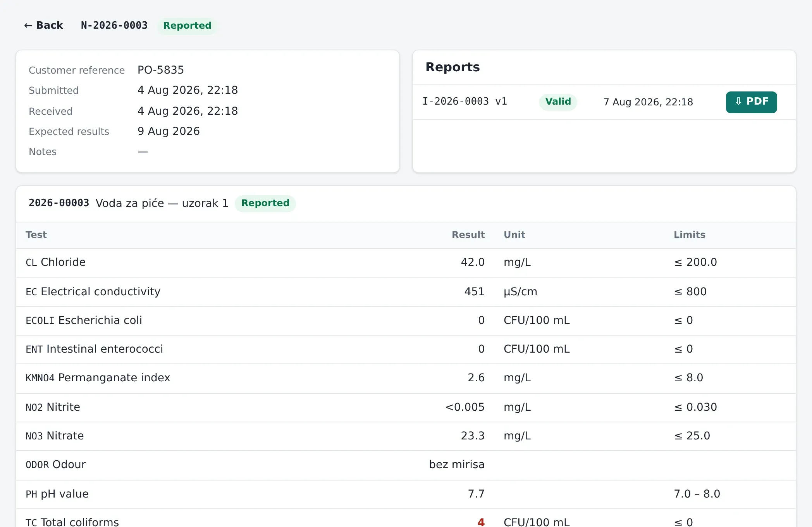Viewport: 812px width, 527px height.
Task: Select the CL Chloride test row
Action: pyautogui.click(x=406, y=263)
